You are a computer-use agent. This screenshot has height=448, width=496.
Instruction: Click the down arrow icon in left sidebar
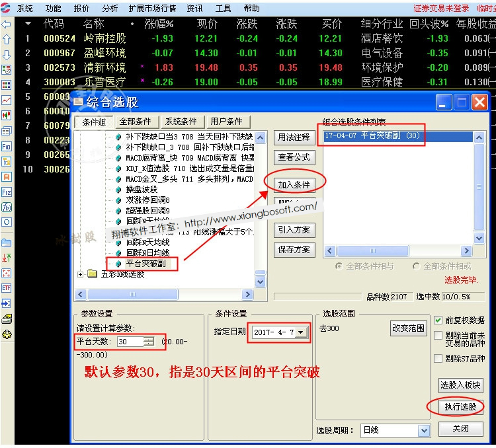(x=7, y=54)
